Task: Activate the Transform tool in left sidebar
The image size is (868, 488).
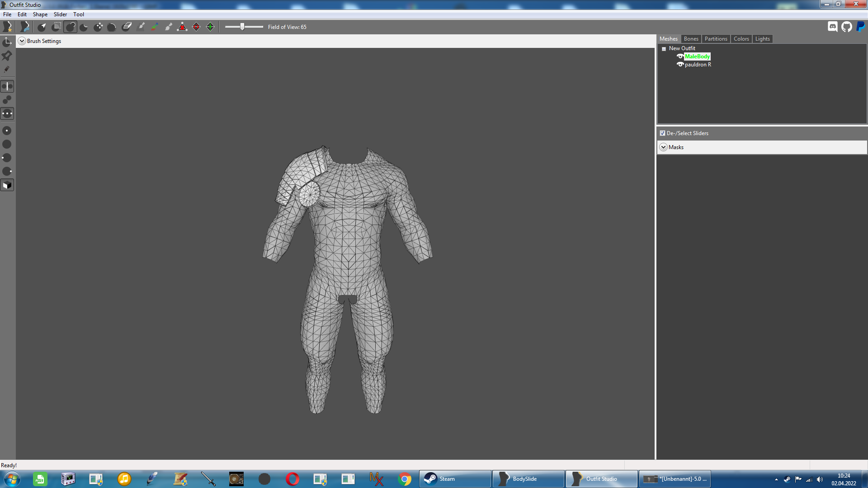Action: click(x=7, y=42)
